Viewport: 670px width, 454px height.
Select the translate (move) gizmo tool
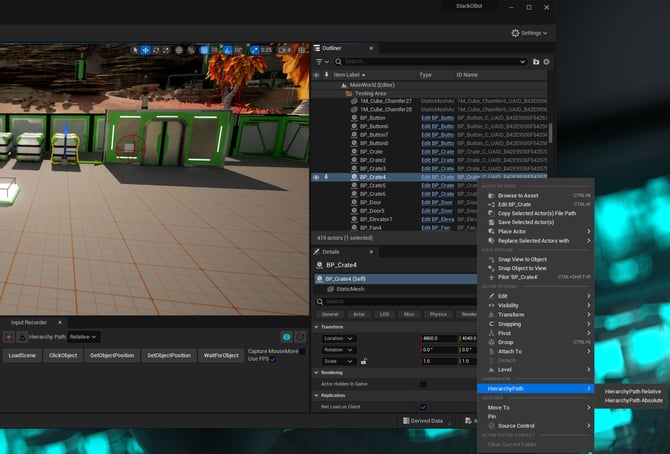pyautogui.click(x=146, y=49)
